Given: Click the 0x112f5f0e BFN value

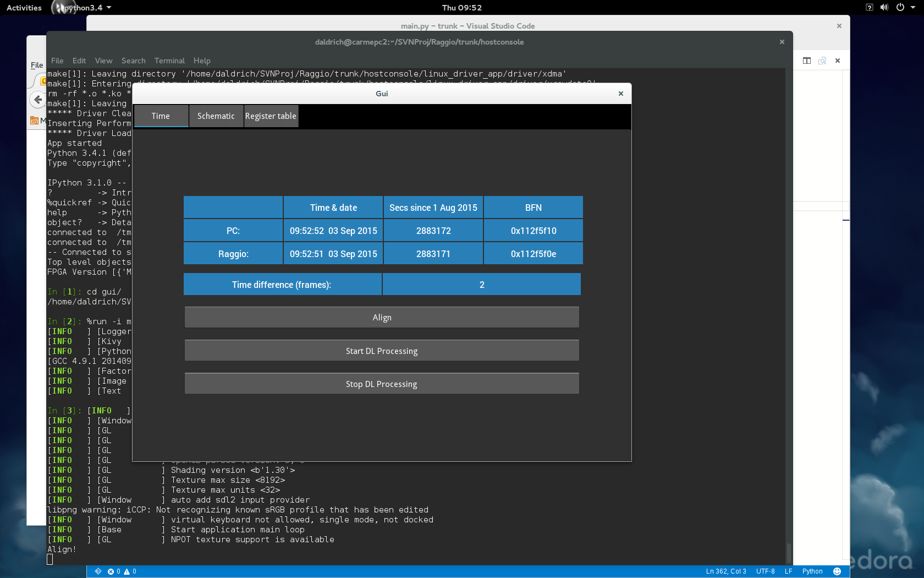Looking at the screenshot, I should (x=533, y=254).
